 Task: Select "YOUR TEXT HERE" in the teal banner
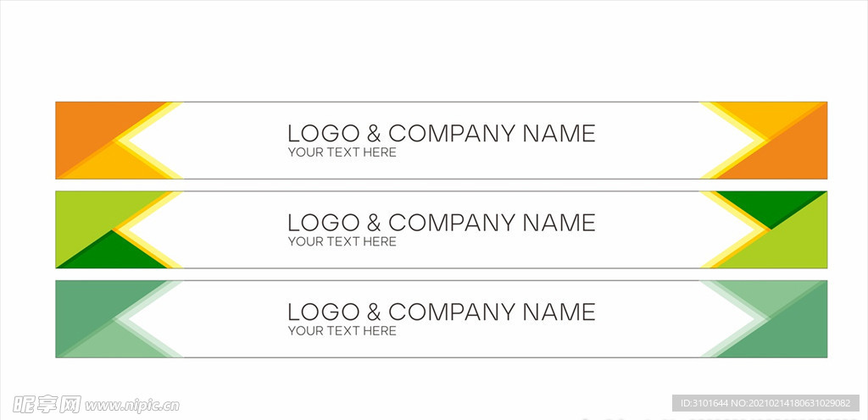coord(342,331)
